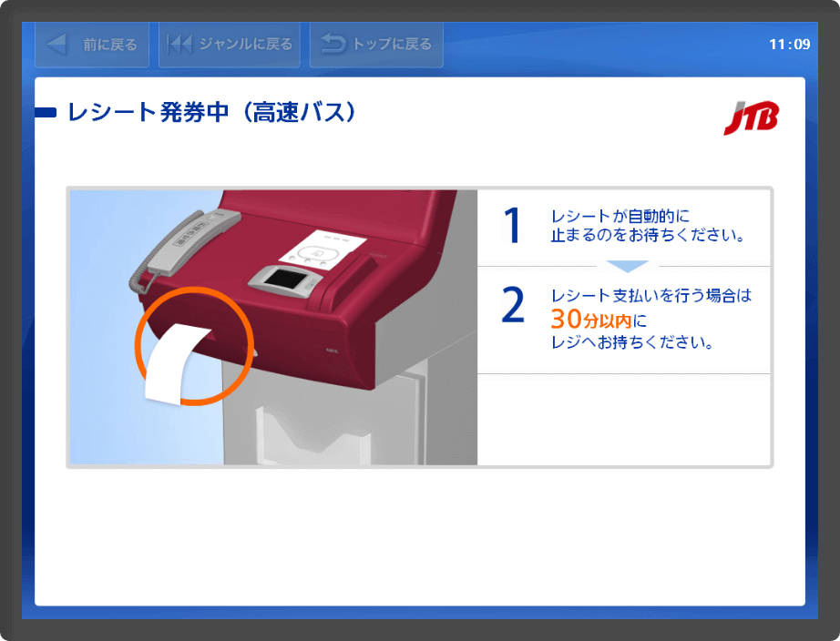Click the orange 30分以内 text
840x641 pixels.
pyautogui.click(x=591, y=320)
